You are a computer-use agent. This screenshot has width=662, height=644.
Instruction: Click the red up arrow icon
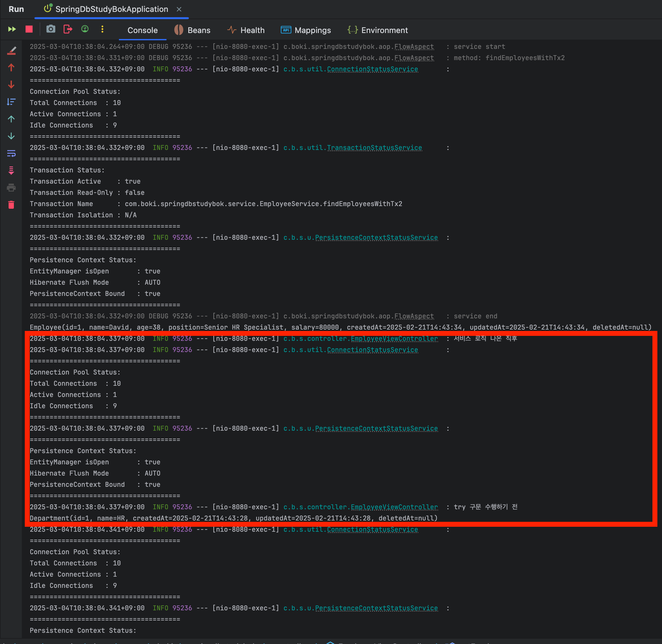(12, 68)
